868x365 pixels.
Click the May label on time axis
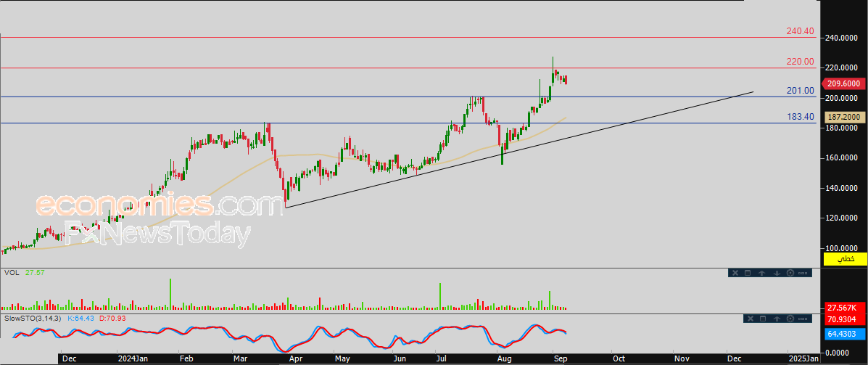pos(343,359)
